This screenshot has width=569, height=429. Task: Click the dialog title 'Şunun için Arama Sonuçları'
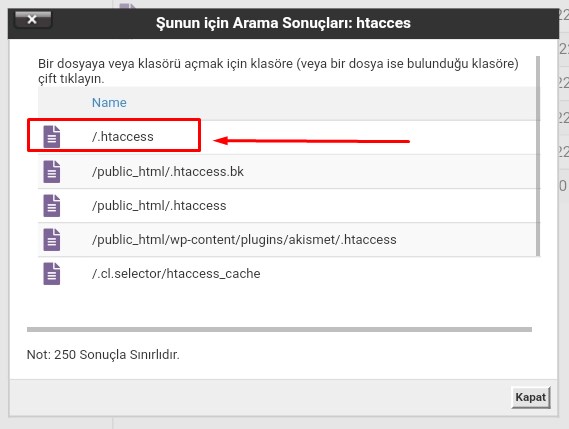pos(283,23)
